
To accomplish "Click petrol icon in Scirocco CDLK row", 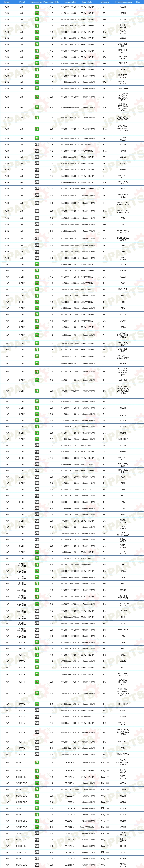I will (x=37, y=827).
